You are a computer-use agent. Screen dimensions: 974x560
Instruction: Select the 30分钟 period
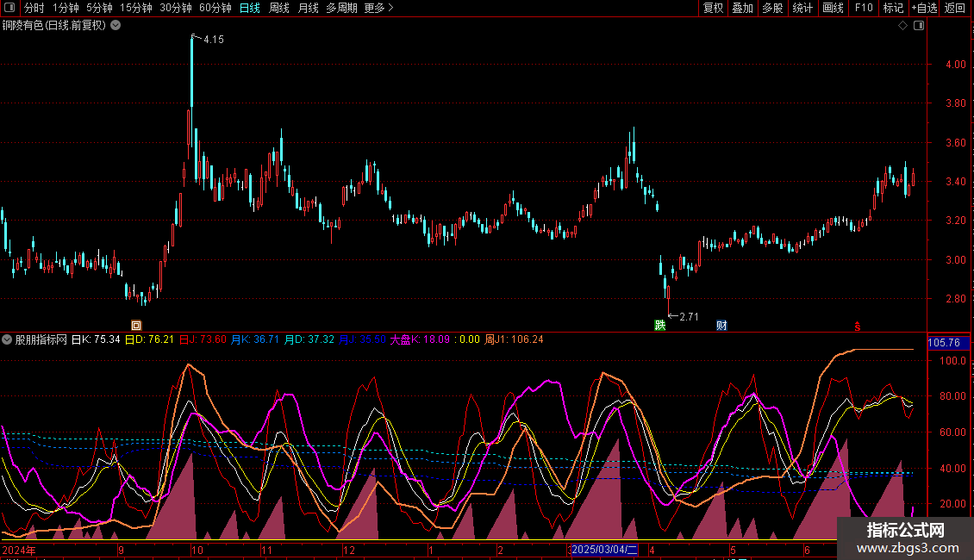click(x=176, y=8)
